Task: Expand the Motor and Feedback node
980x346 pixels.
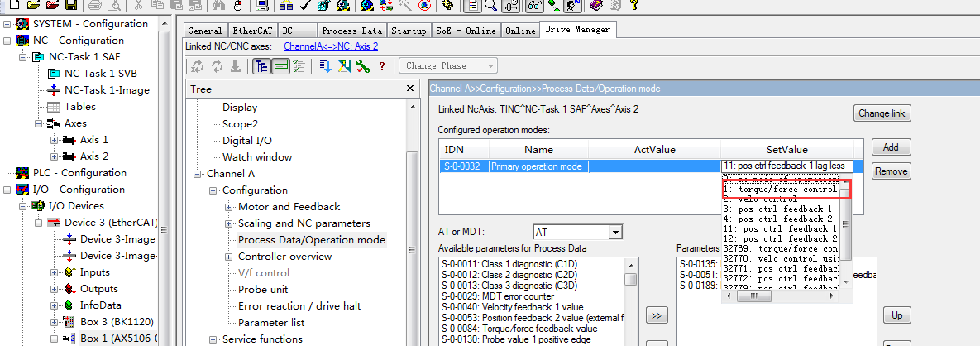Action: point(229,207)
